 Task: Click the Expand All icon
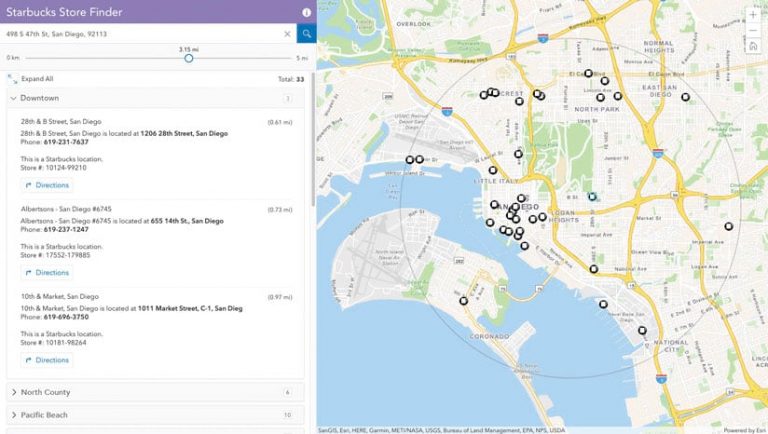12,79
